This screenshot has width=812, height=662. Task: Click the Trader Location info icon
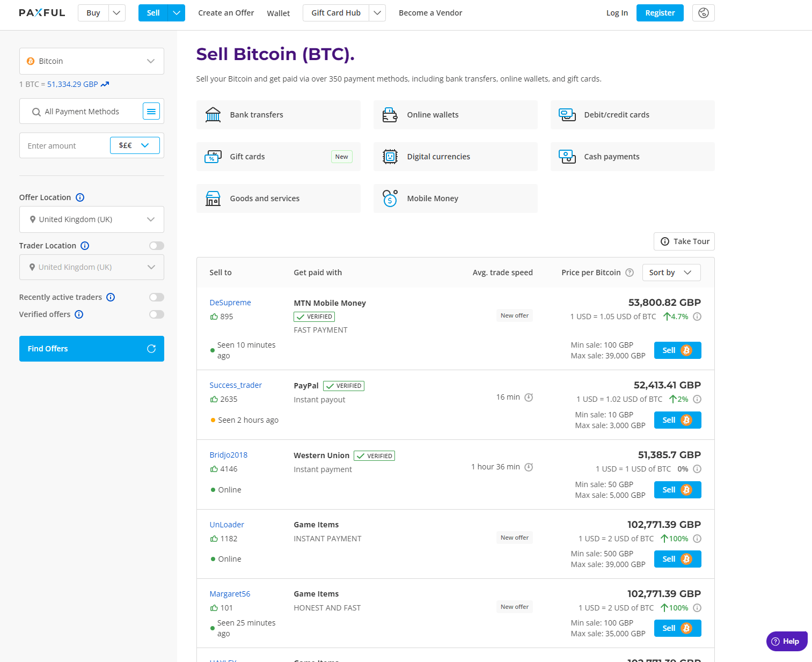(x=85, y=246)
